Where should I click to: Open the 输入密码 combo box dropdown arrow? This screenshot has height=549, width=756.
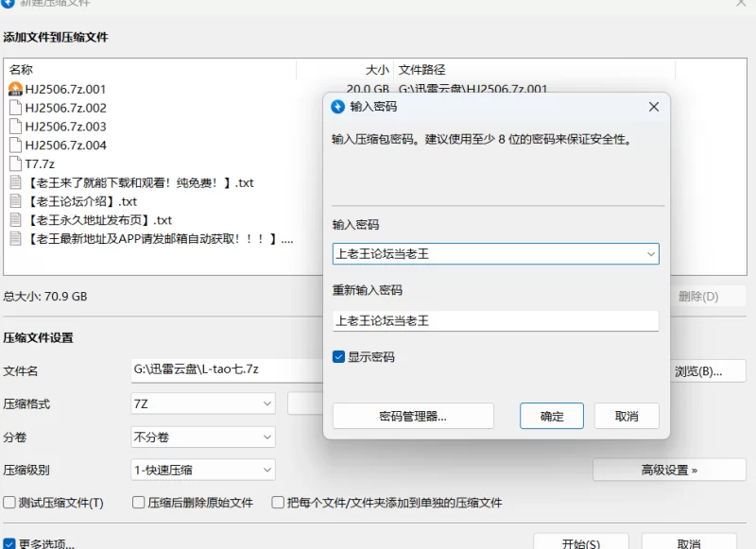pyautogui.click(x=650, y=254)
